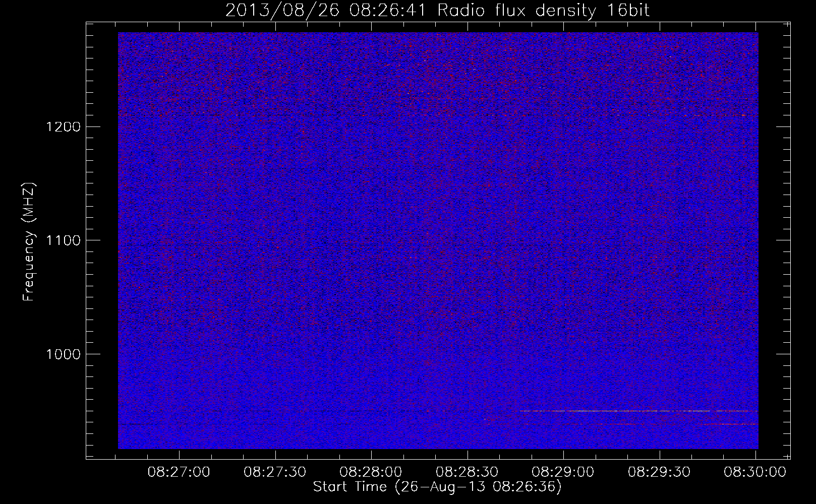This screenshot has width=816, height=504.
Task: Click the 08:27:00 time tick label
Action: click(x=179, y=472)
